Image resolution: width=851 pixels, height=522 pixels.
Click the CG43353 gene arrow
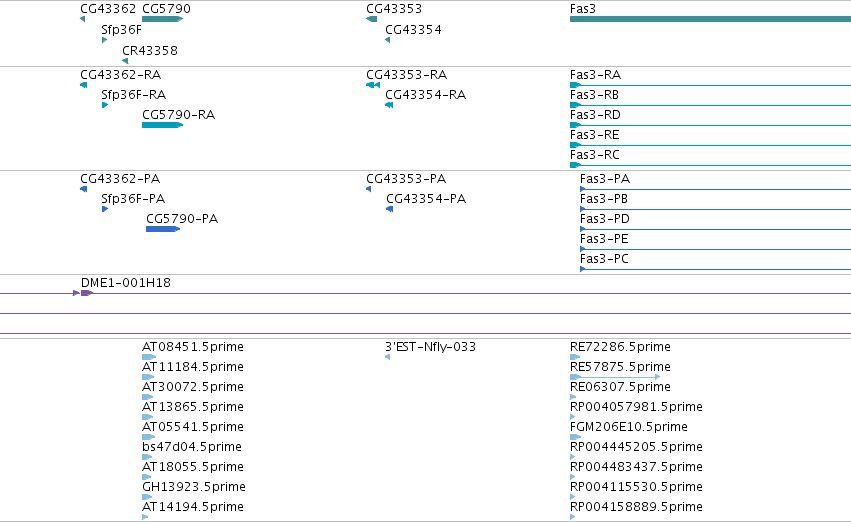372,19
